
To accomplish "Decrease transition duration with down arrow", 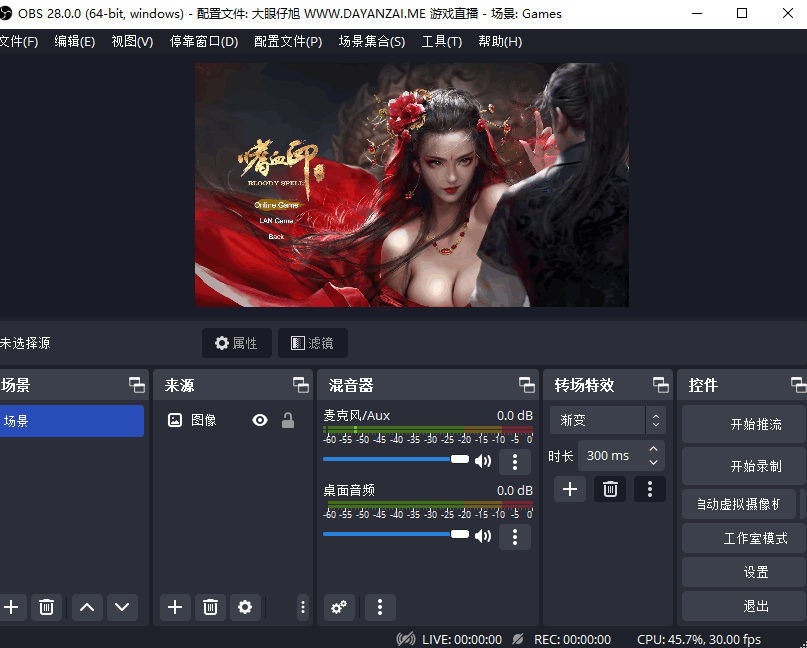I will point(654,462).
